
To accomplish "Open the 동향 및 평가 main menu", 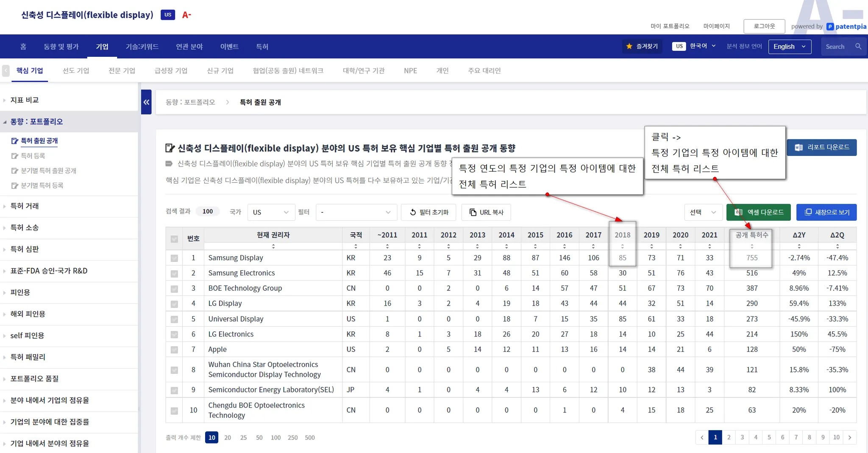I will click(x=61, y=47).
